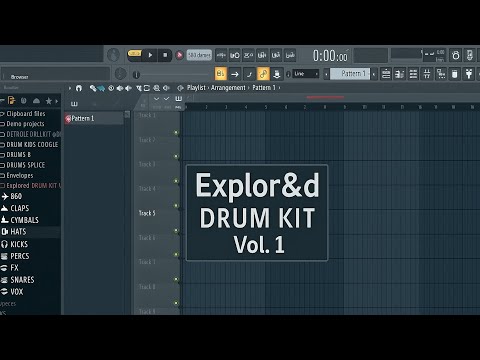Adjust the main volume knob
The width and height of the screenshot is (480, 360).
click(113, 55)
